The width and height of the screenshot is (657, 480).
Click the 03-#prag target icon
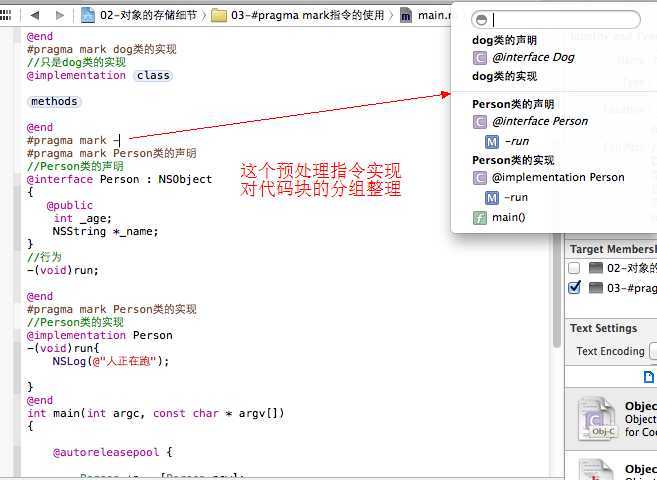point(595,288)
